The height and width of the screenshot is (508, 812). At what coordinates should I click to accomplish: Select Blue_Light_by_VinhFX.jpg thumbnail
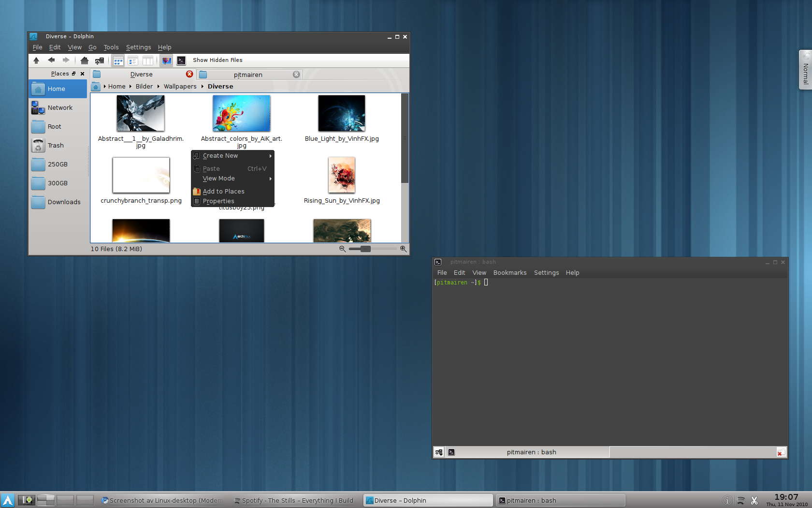(x=342, y=113)
